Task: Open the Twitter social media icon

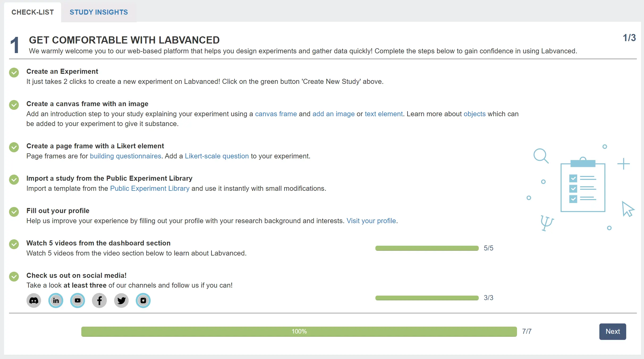Action: tap(121, 301)
